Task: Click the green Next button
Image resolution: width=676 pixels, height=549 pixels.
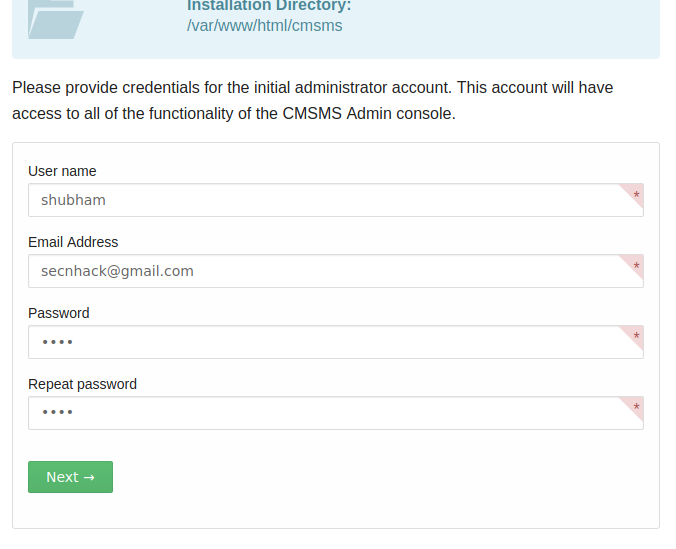Action: 70,477
